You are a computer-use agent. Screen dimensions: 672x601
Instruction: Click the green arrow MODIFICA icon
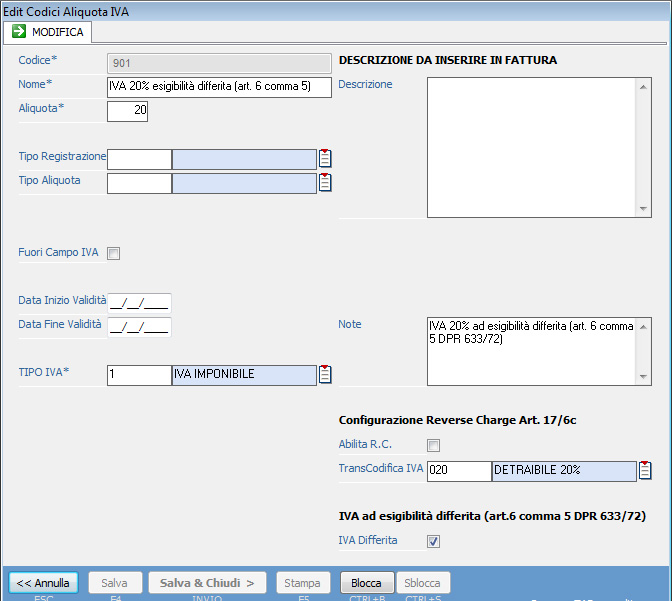pyautogui.click(x=19, y=32)
